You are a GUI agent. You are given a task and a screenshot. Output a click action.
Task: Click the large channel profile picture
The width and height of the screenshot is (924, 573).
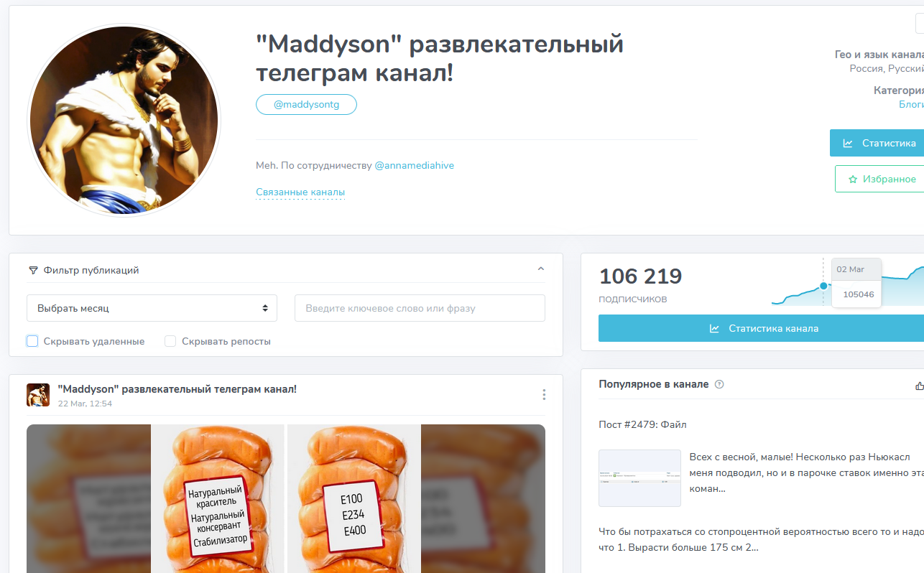[x=124, y=120]
